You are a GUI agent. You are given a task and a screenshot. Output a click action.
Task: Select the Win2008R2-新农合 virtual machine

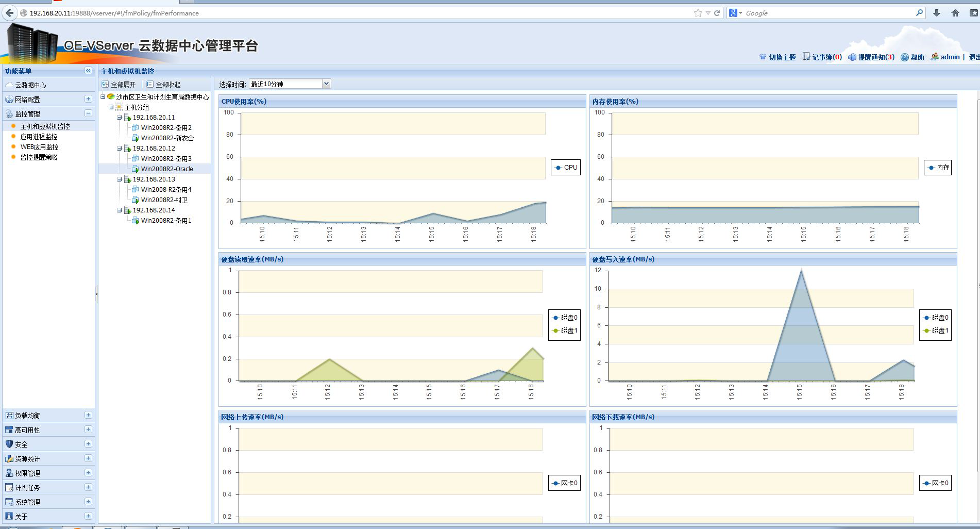[x=167, y=138]
